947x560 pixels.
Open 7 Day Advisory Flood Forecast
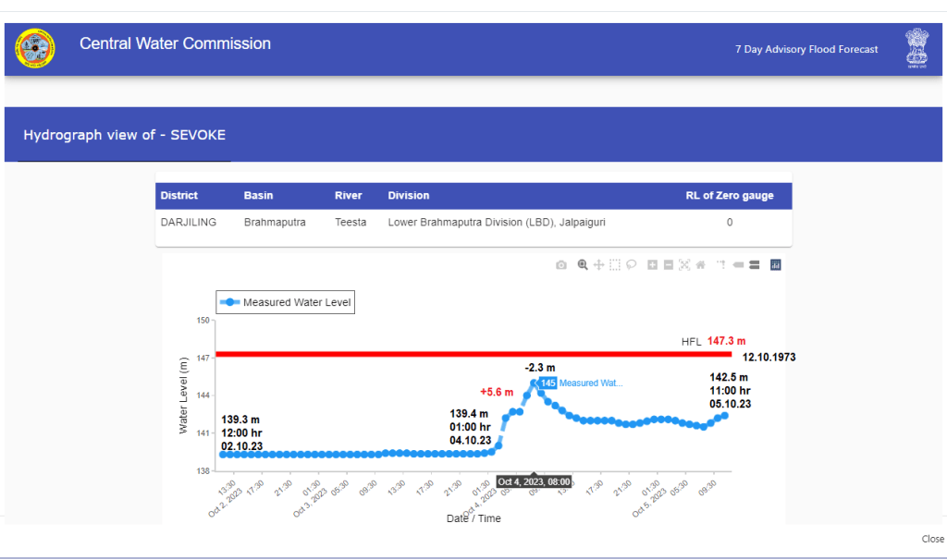coord(806,49)
